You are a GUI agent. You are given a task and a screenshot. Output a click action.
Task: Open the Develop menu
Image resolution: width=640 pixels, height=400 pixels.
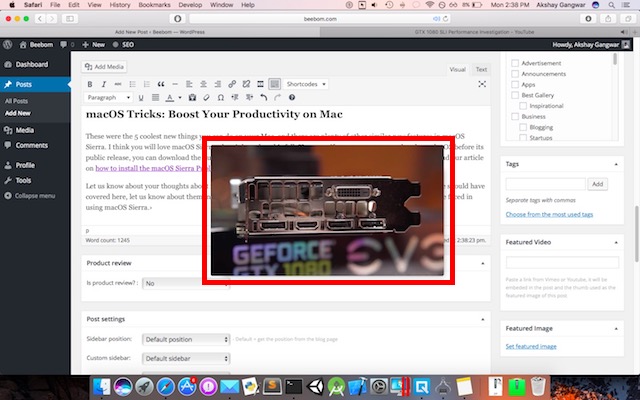[190, 5]
